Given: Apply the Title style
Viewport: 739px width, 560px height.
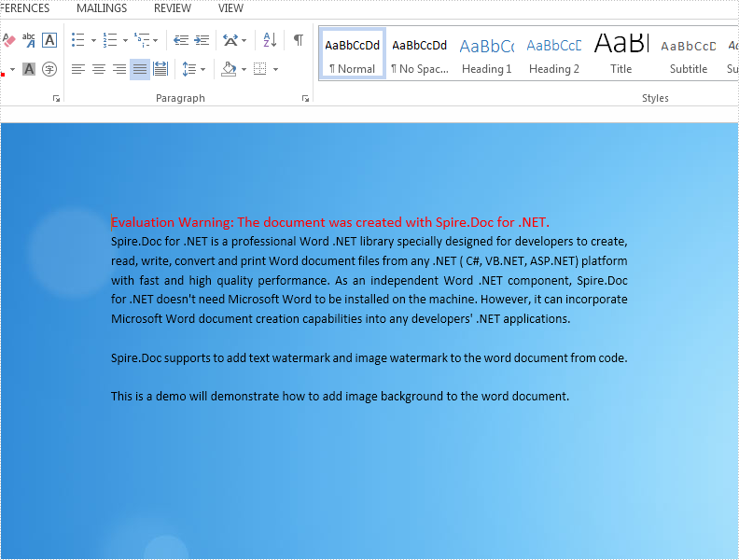Looking at the screenshot, I should pos(621,54).
